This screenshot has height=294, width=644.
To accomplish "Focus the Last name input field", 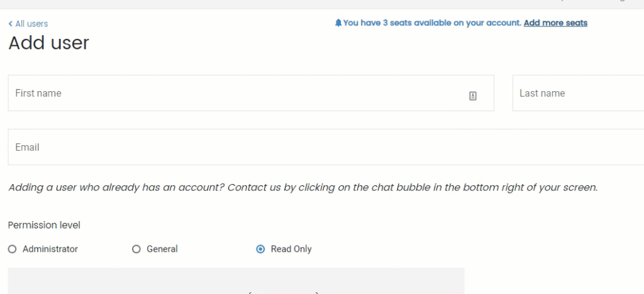I will (x=579, y=94).
